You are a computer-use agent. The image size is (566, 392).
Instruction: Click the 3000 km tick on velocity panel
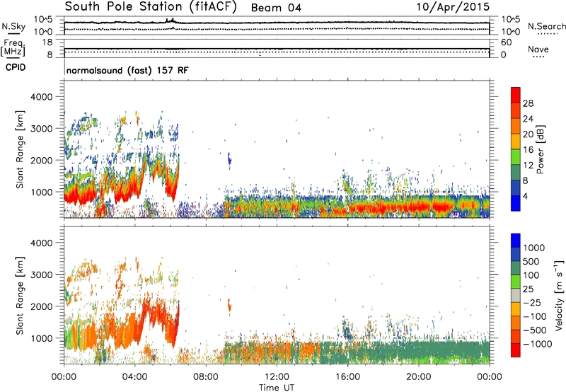[x=42, y=275]
